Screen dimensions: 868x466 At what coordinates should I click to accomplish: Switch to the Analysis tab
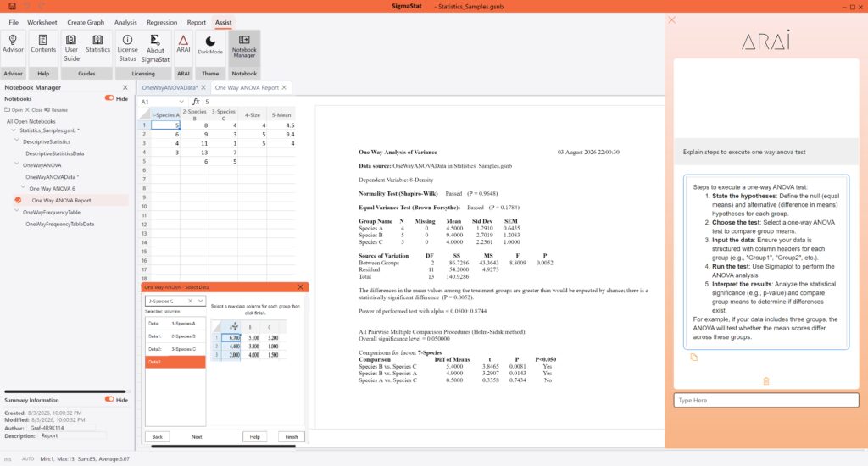click(x=125, y=22)
